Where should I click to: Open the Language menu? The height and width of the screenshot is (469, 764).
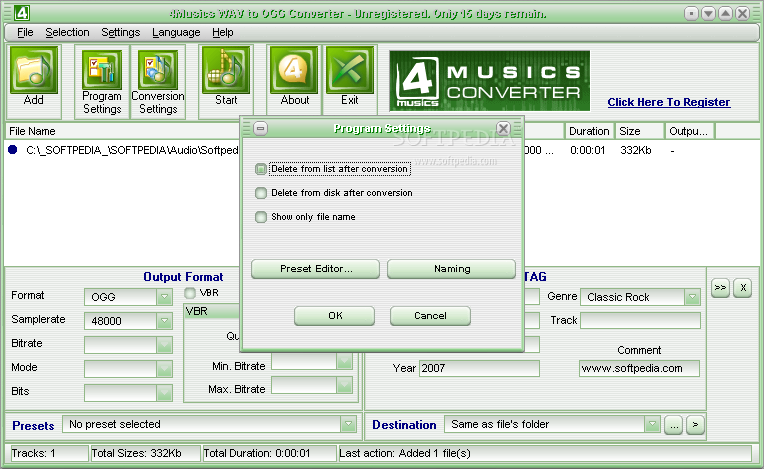176,32
